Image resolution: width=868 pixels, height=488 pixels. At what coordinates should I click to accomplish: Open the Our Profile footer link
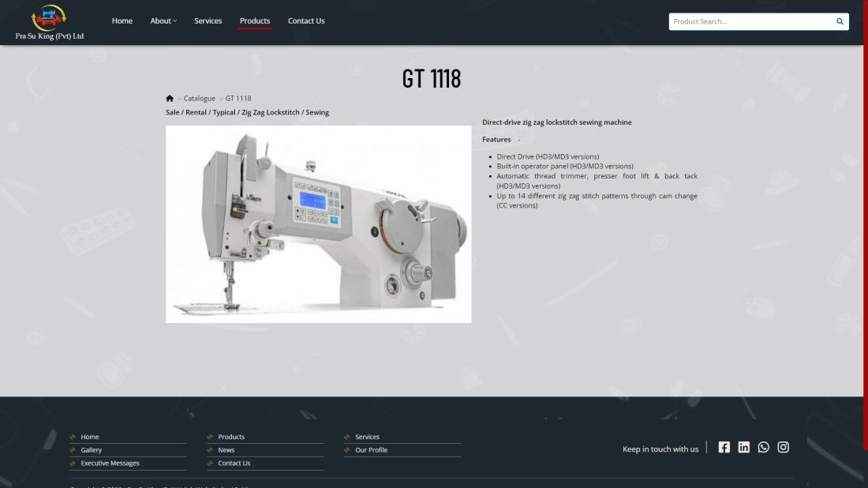coord(371,450)
